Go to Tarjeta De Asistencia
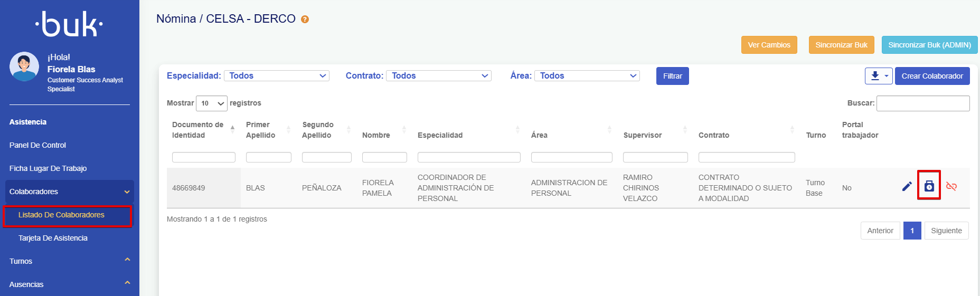 53,238
